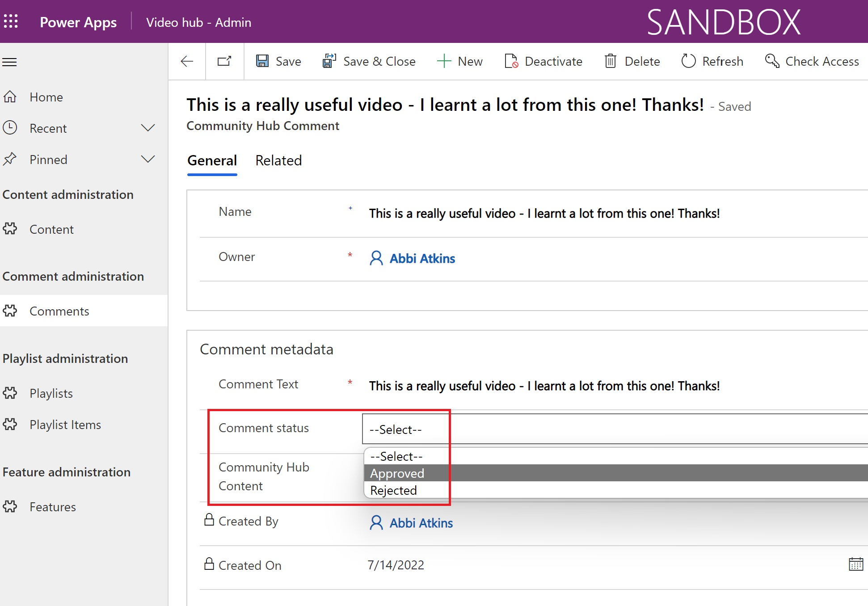Click the Save & Close icon
Image resolution: width=868 pixels, height=606 pixels.
click(x=329, y=61)
